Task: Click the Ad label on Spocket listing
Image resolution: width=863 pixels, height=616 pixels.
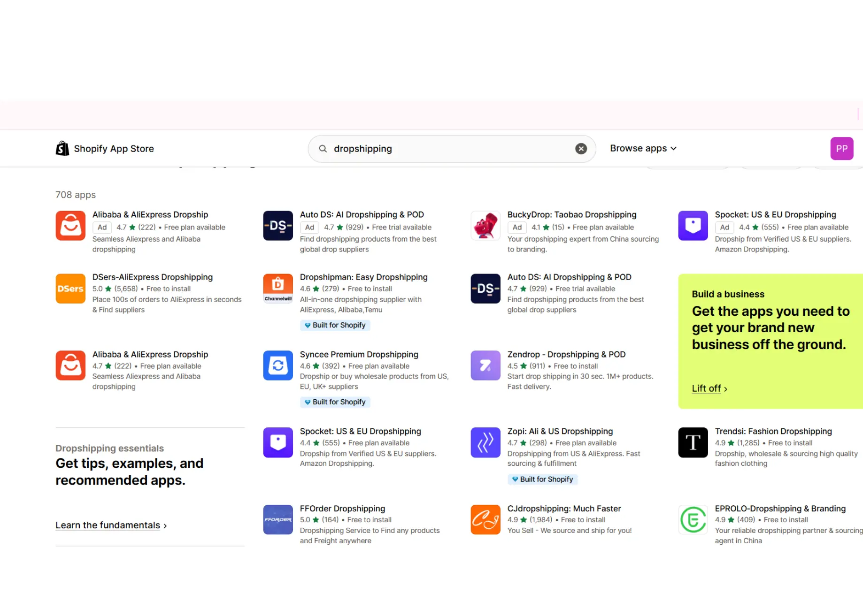Action: [724, 228]
